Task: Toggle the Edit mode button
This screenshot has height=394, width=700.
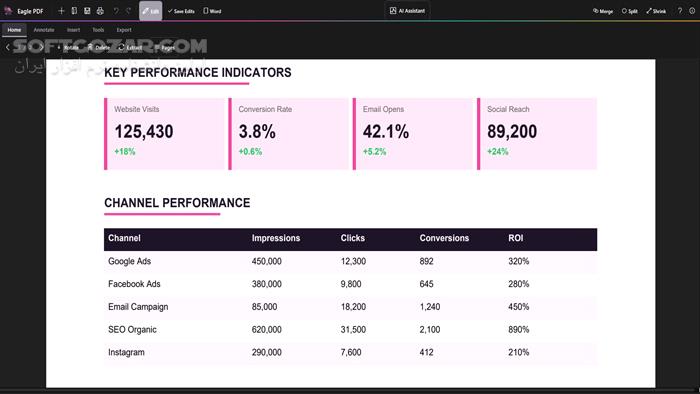Action: 150,11
